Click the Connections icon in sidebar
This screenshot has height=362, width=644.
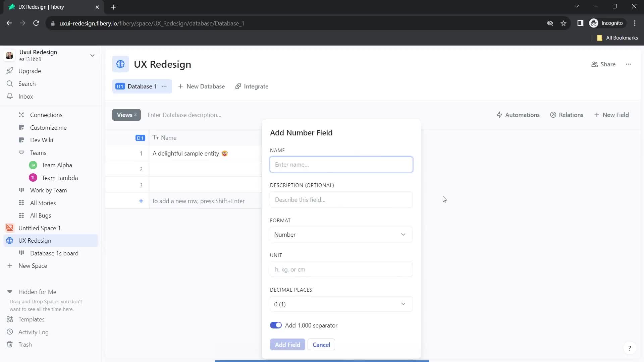click(x=21, y=115)
